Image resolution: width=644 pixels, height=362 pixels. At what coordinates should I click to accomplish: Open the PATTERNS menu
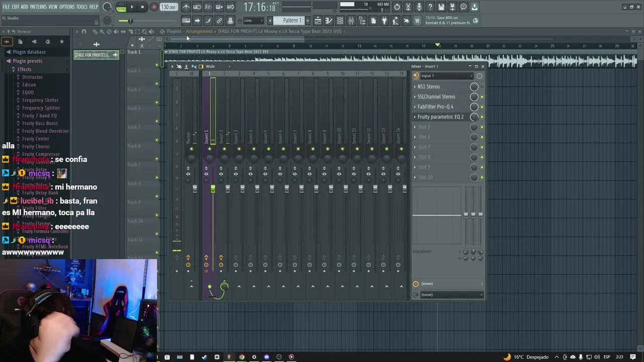click(x=38, y=7)
